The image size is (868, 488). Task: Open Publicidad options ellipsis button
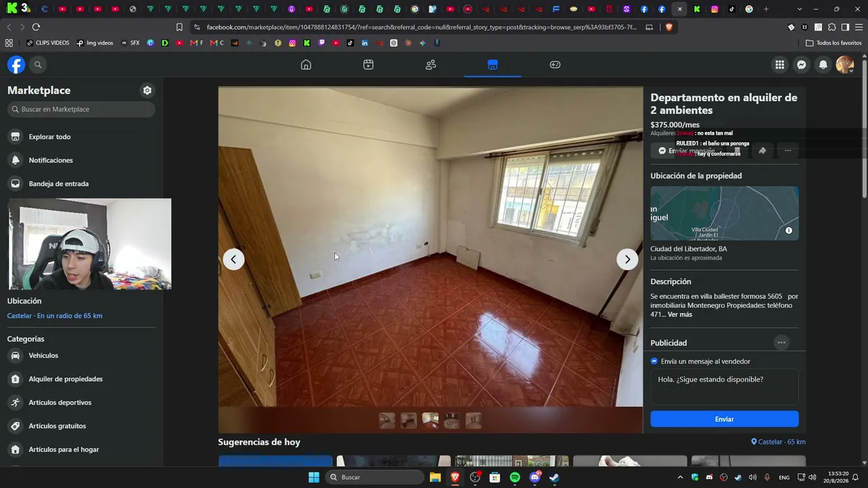coord(781,342)
